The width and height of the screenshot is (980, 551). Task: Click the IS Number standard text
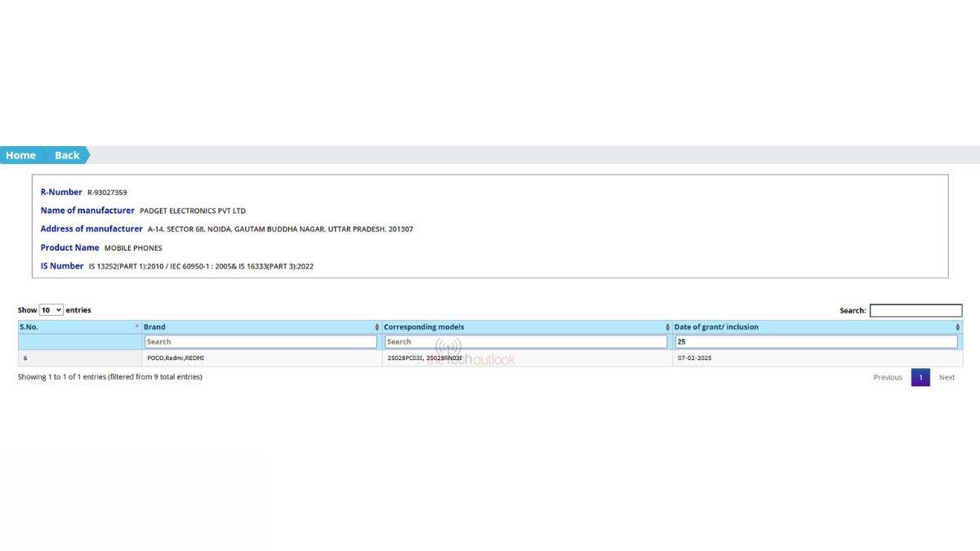201,266
